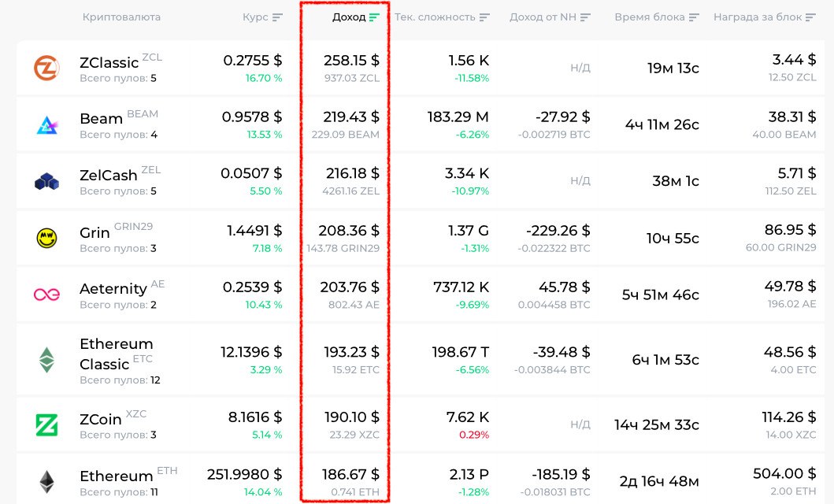Screen dimensions: 834x504
Task: Click ZClassic difficulty 1.56 K
Action: pos(469,61)
